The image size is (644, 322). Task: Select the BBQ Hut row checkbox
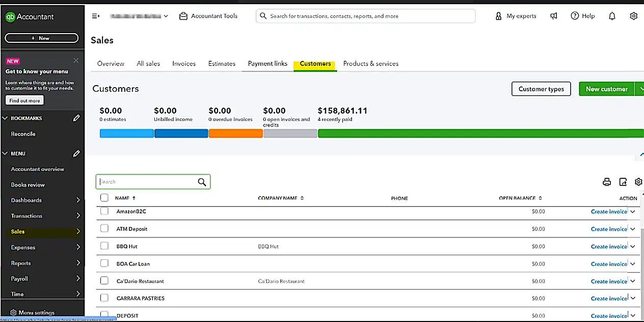coord(104,246)
